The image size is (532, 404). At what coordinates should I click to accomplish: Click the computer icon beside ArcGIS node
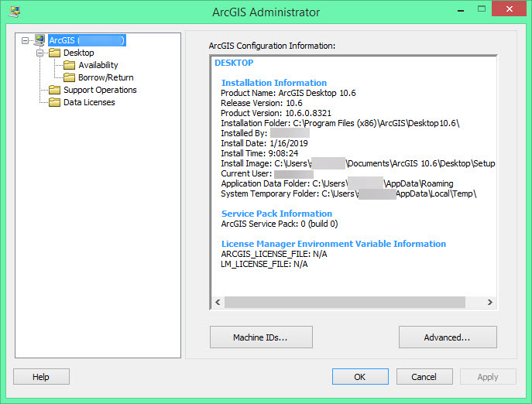[x=39, y=40]
